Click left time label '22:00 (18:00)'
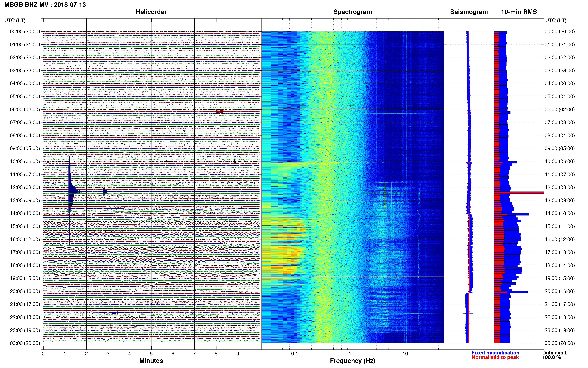This screenshot has width=588, height=368. pyautogui.click(x=25, y=317)
